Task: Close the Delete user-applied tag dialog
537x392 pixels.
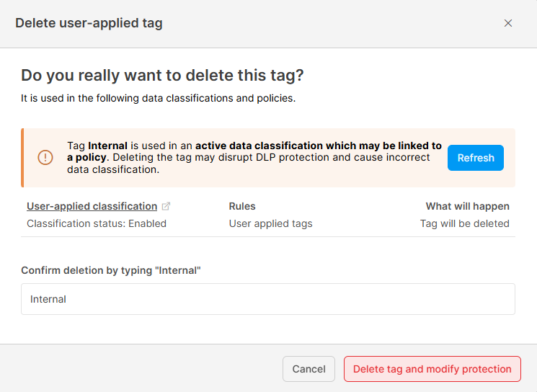Action: point(508,23)
